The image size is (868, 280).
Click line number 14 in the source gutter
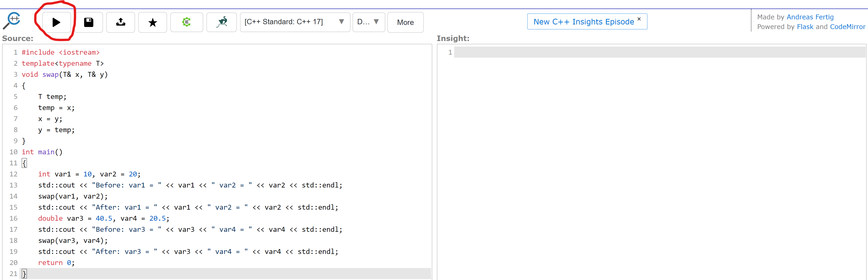point(13,196)
